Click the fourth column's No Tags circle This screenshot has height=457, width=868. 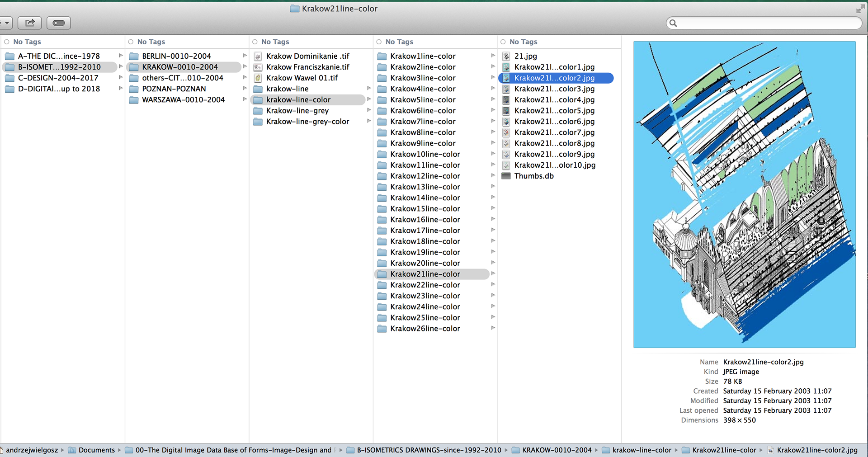pos(379,42)
